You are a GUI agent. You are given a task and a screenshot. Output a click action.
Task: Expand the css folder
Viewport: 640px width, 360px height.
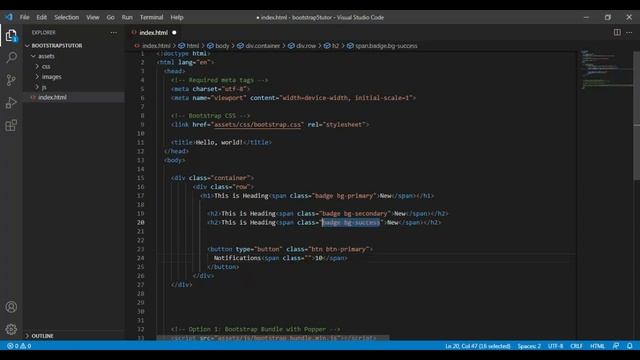[46, 66]
